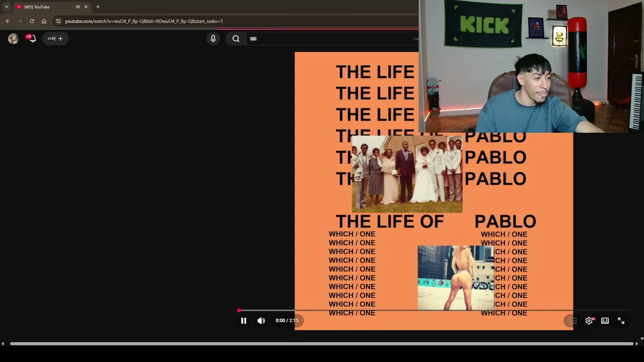The width and height of the screenshot is (644, 362).
Task: Click the youtube.com address bar URL
Action: pos(144,21)
